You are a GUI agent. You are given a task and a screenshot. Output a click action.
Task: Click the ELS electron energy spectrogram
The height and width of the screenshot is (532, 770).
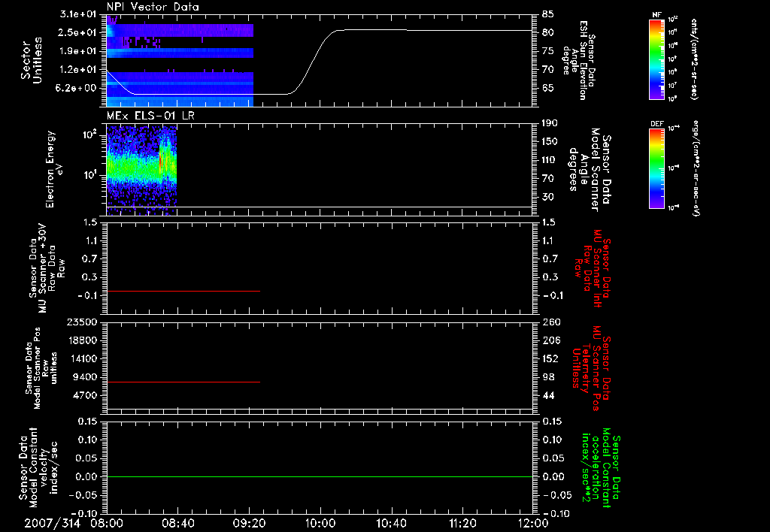[141, 169]
